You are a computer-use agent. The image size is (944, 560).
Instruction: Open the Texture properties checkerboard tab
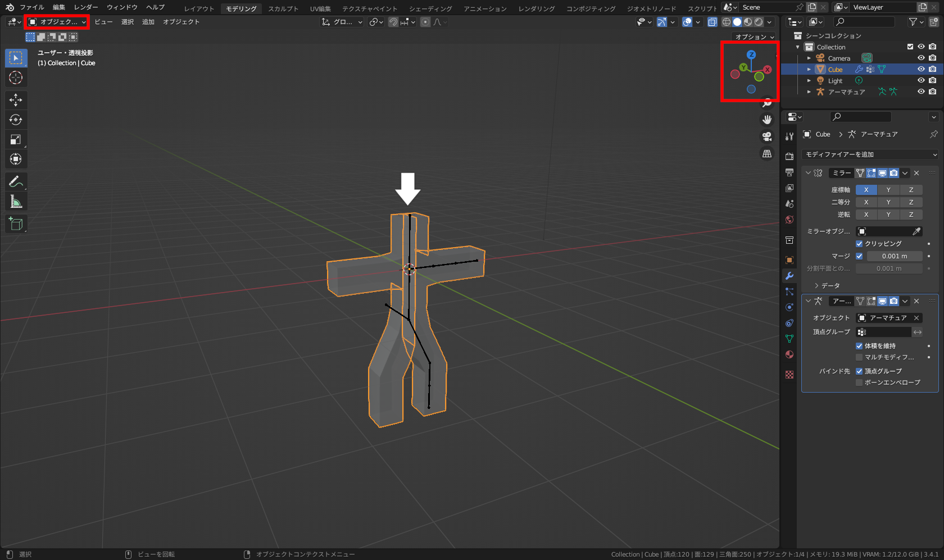click(789, 375)
